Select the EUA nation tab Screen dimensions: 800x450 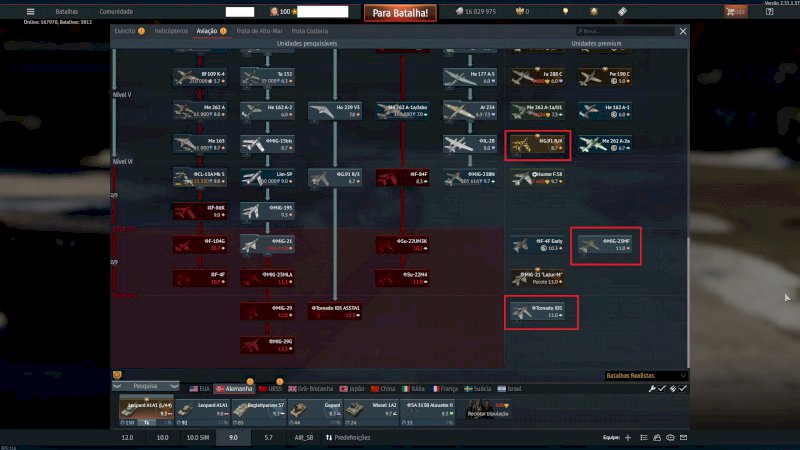point(199,389)
